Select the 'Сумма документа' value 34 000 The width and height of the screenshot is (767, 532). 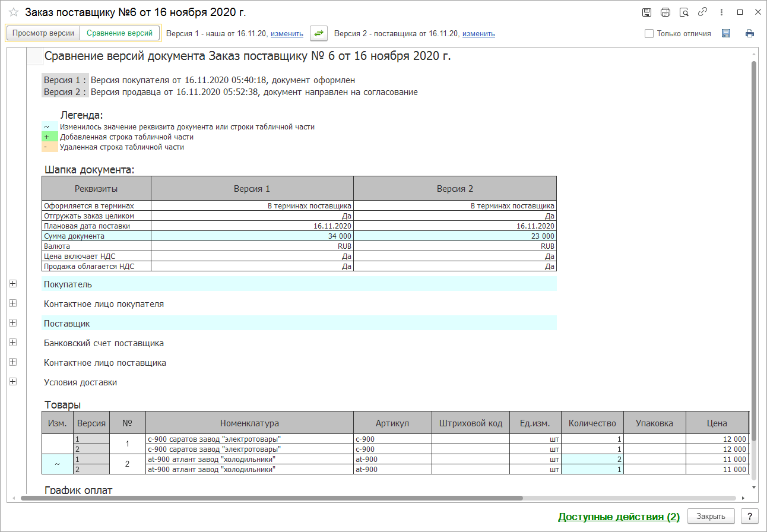(x=252, y=236)
